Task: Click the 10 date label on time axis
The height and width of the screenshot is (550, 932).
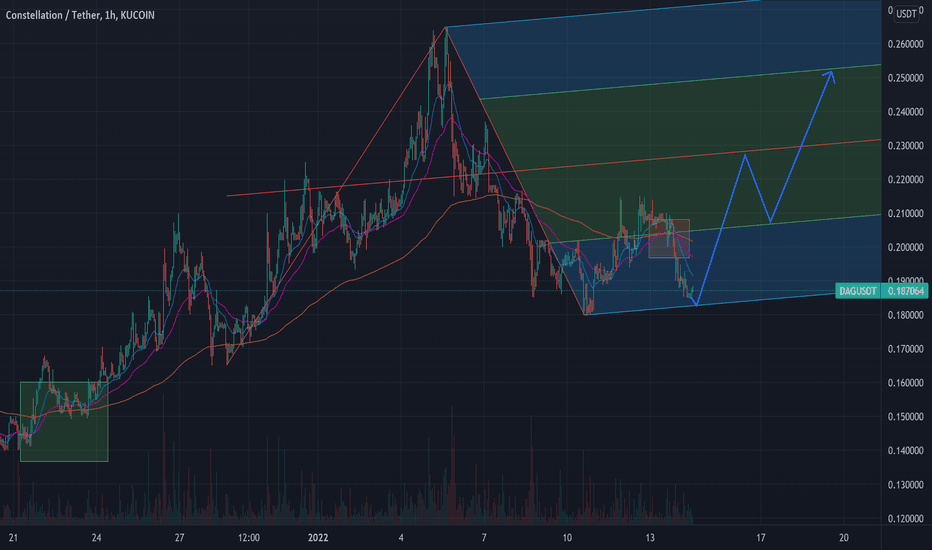Action: pos(567,538)
